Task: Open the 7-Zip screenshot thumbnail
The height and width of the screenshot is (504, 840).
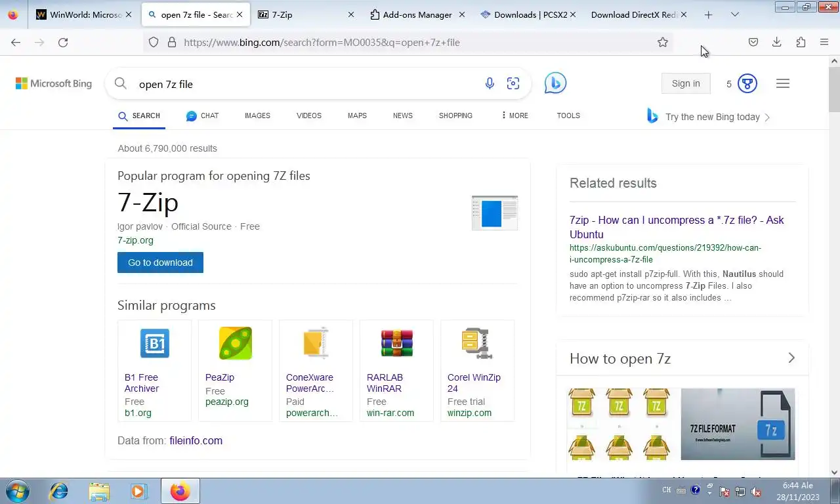Action: [495, 213]
